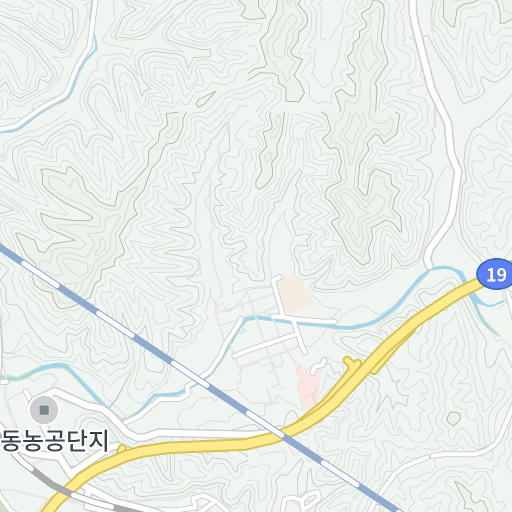Image resolution: width=512 pixels, height=512 pixels.
Task: Click the yellow highway where it crosses the railway
Action: [283, 433]
